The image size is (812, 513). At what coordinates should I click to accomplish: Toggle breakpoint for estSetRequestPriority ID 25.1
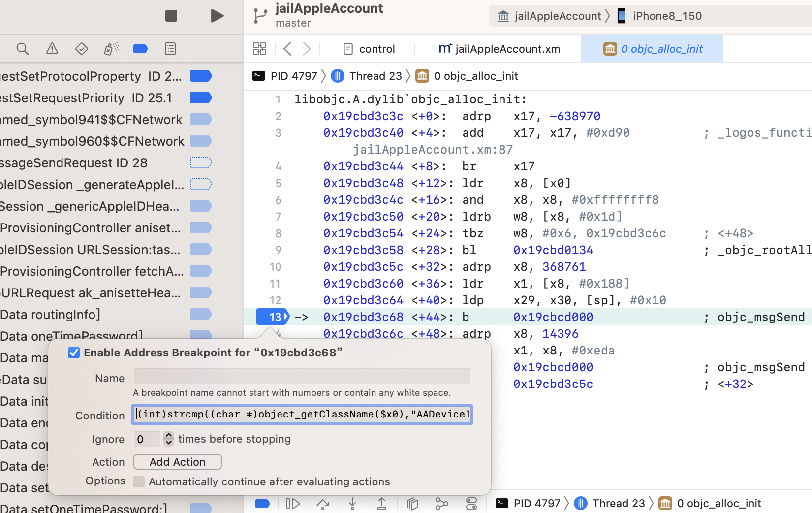pos(201,97)
